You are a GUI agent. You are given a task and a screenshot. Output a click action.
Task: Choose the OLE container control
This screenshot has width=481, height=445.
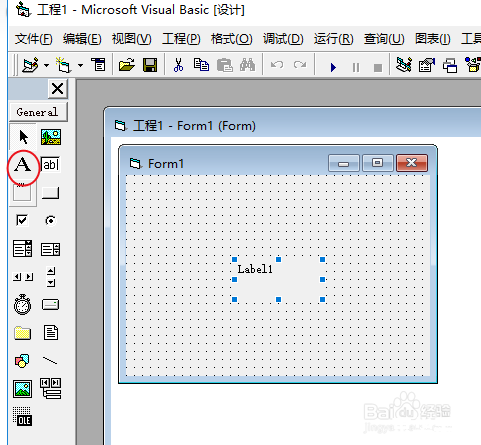point(22,416)
